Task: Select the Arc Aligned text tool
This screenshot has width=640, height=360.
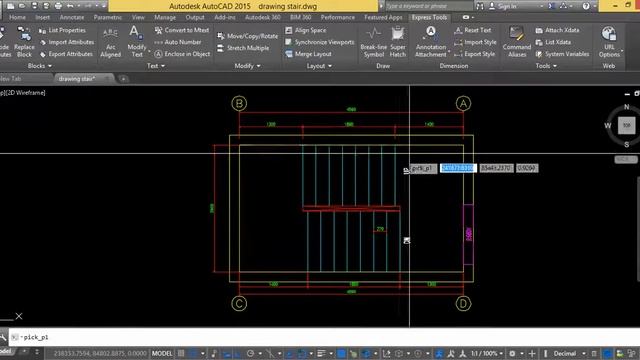Action: click(111, 42)
